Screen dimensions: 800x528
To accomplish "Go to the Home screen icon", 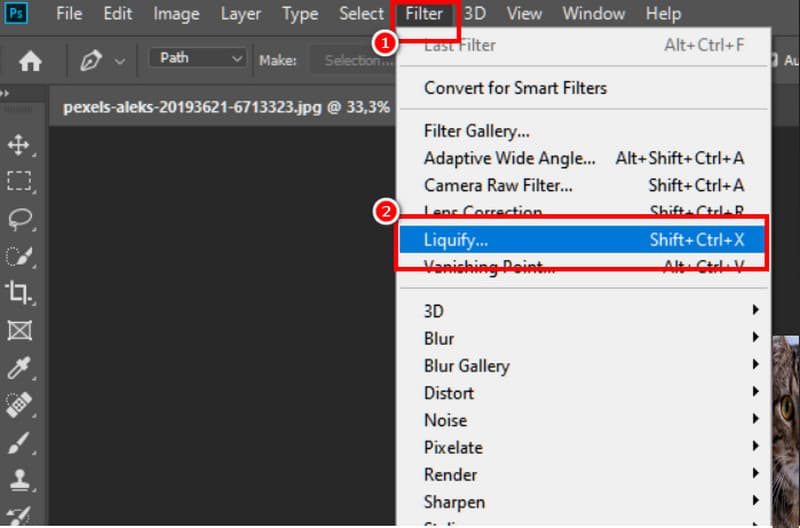I will (30, 61).
